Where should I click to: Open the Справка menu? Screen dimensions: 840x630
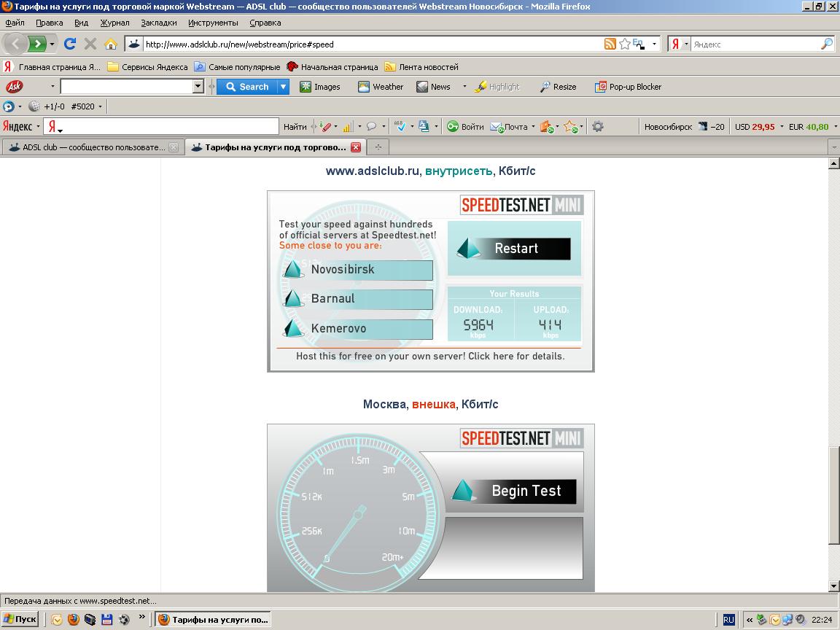[265, 23]
